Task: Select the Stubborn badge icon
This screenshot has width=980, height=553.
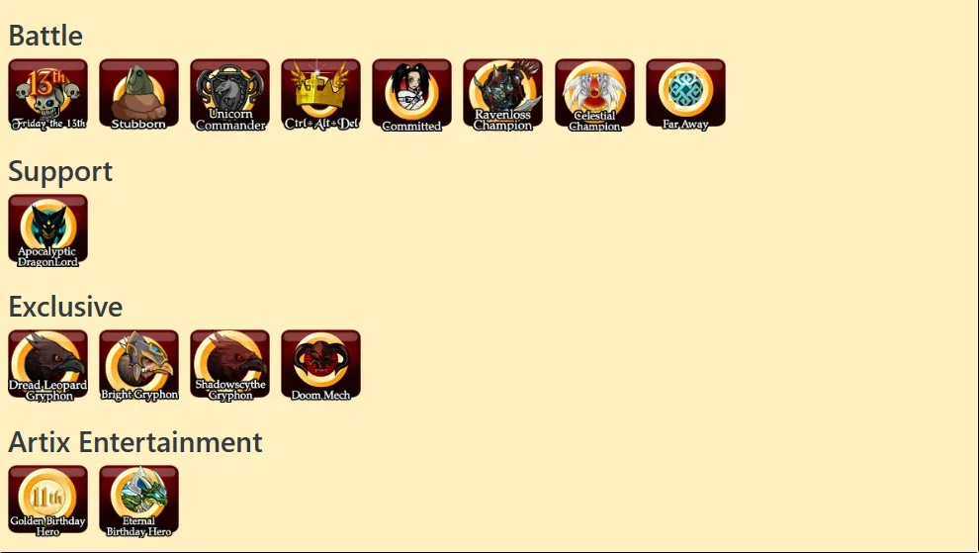Action: (x=138, y=95)
